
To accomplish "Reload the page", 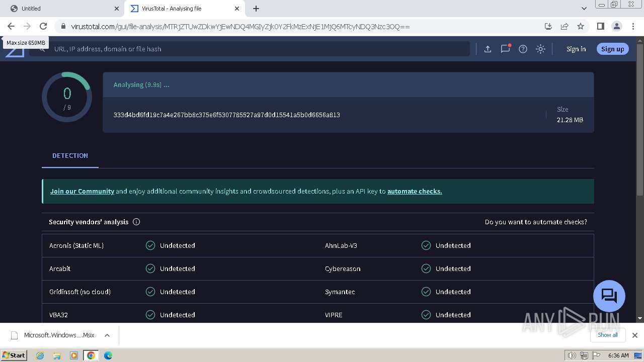I will click(43, 26).
